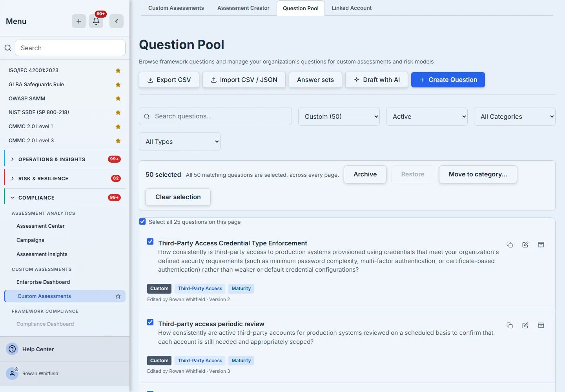Switch to the Assessment Creator tab

243,8
